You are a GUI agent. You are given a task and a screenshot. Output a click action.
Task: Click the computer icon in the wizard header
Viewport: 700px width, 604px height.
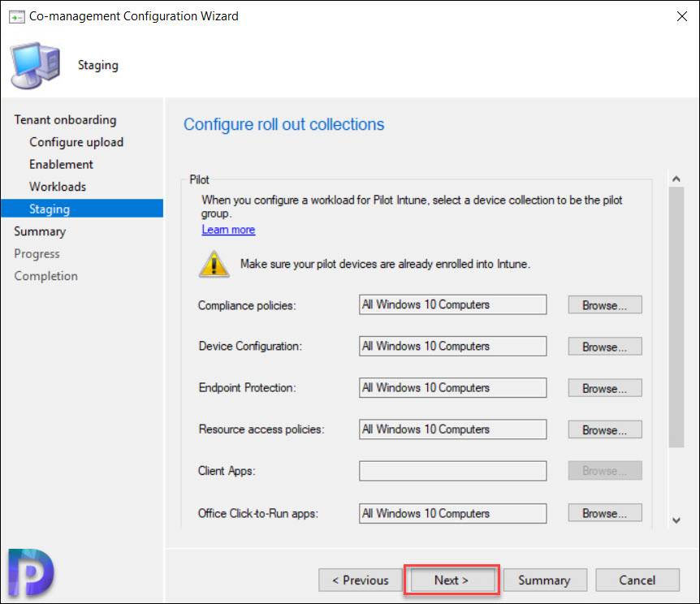pos(35,65)
